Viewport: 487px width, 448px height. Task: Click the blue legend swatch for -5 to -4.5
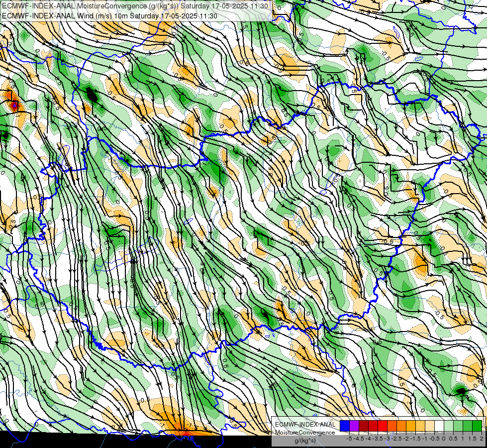click(x=345, y=426)
